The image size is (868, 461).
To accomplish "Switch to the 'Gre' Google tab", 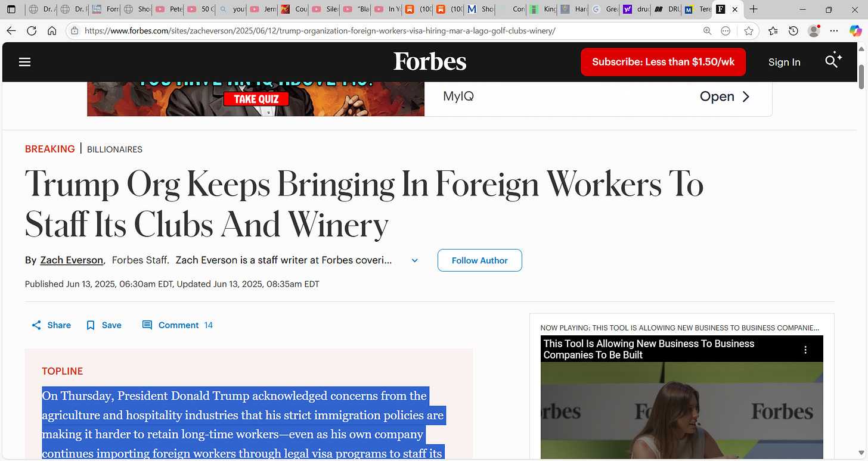I will point(604,10).
